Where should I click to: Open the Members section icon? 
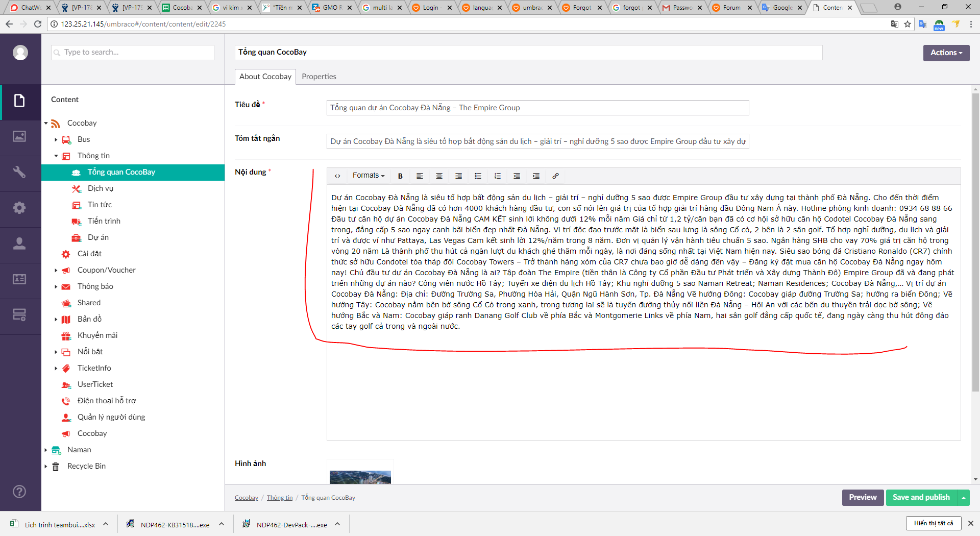click(19, 279)
